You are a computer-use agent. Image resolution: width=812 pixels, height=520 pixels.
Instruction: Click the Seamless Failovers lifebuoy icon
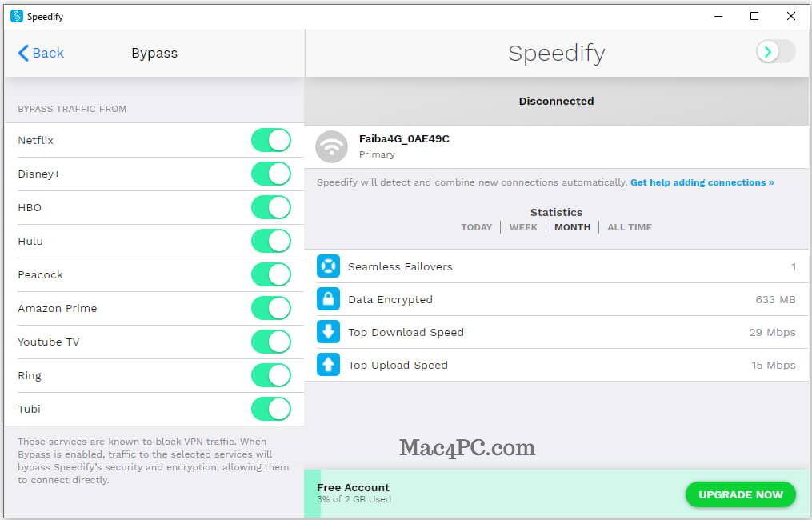(328, 266)
